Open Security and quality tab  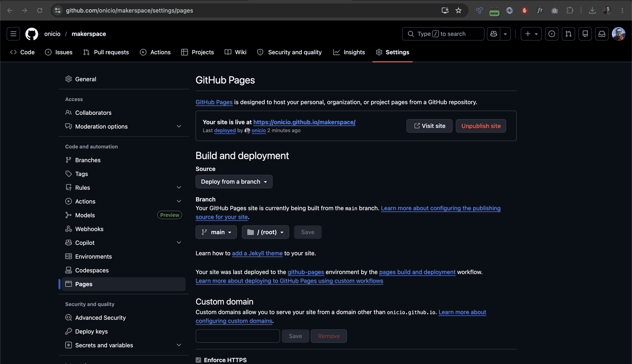tap(289, 52)
